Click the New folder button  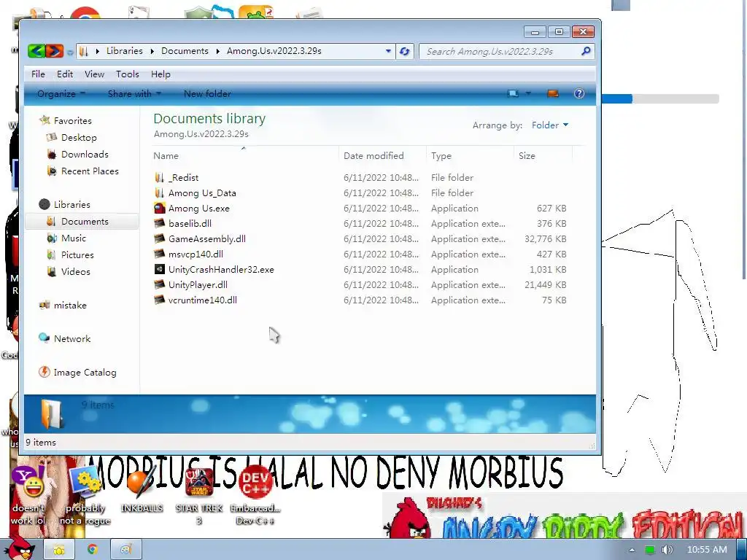tap(207, 94)
